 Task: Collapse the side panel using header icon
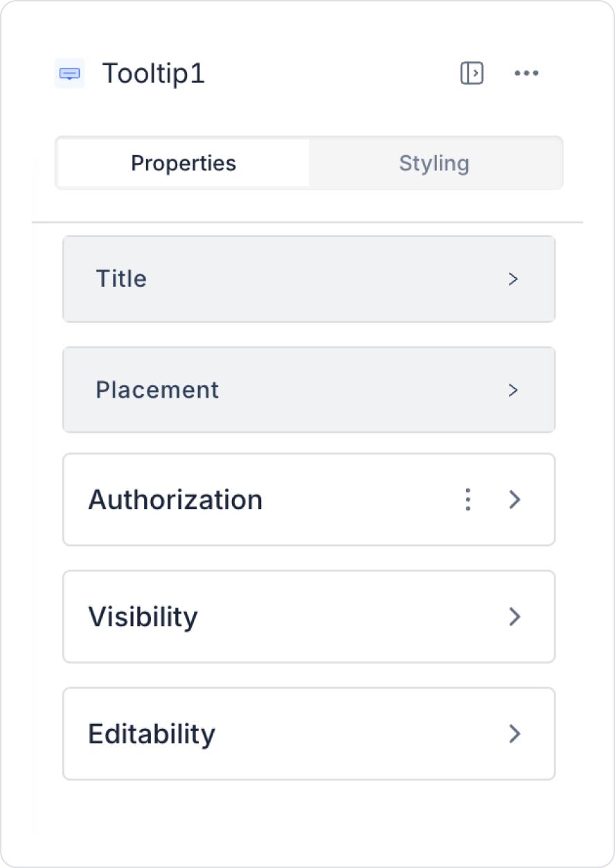[472, 73]
